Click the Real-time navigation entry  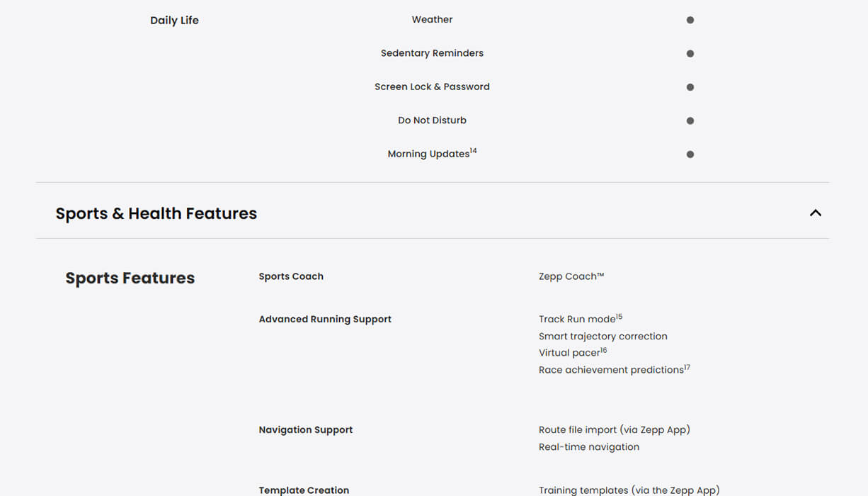tap(588, 446)
